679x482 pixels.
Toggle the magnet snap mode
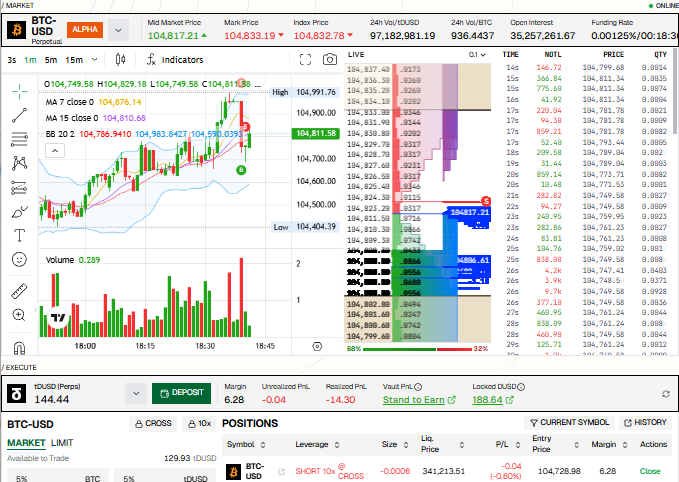(19, 348)
